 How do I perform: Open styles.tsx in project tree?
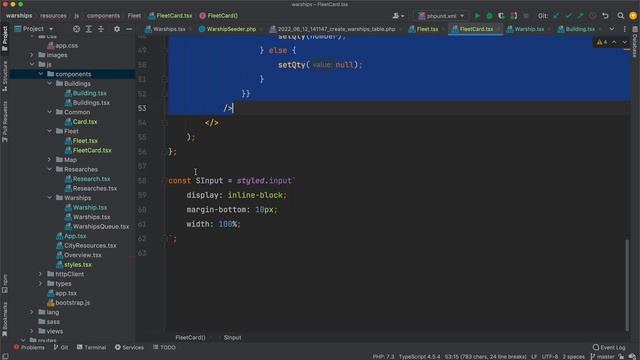(x=78, y=264)
